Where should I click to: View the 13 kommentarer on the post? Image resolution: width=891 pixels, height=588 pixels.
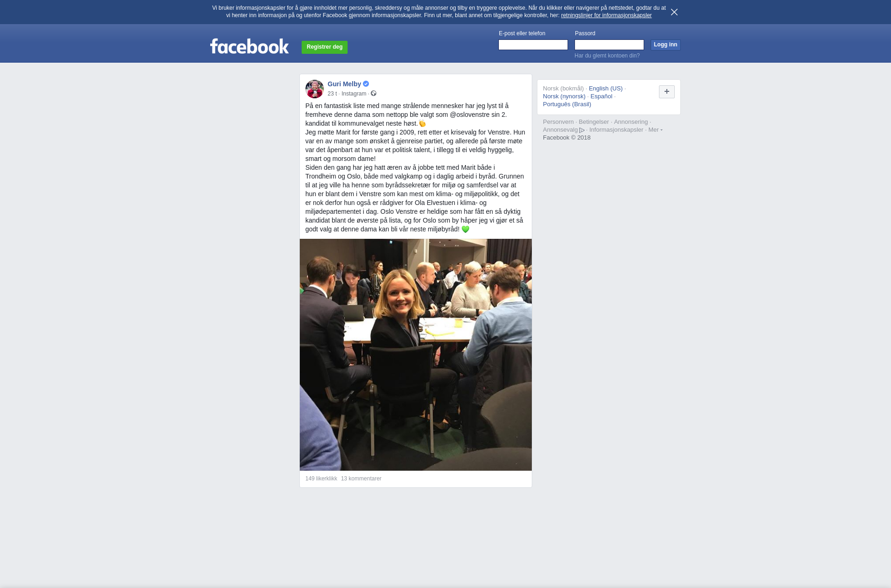tap(361, 479)
